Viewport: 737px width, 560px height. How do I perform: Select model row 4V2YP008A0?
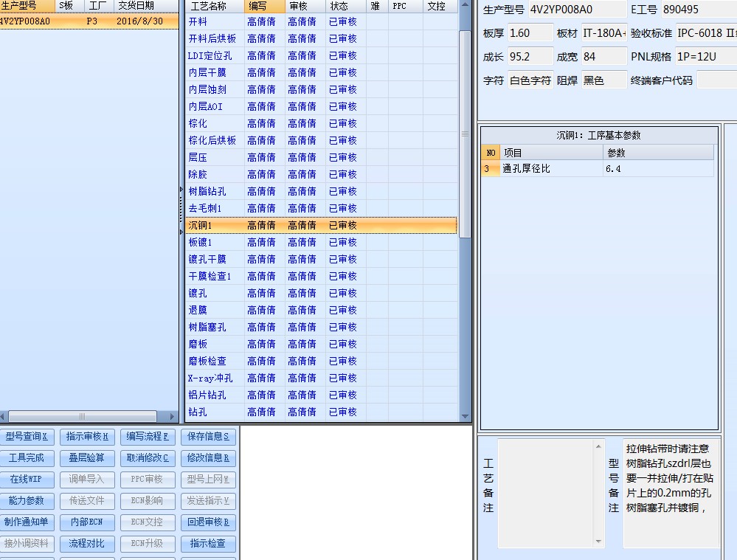coord(89,21)
